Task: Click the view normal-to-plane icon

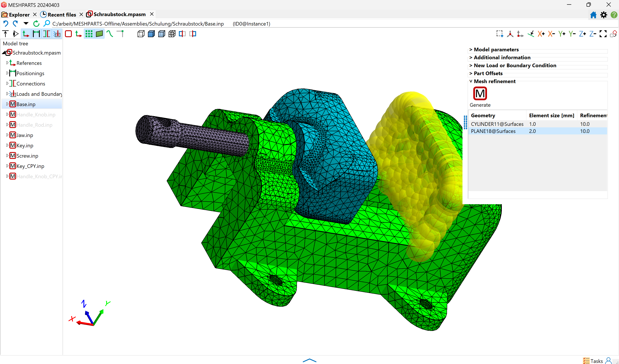Action: pos(531,34)
